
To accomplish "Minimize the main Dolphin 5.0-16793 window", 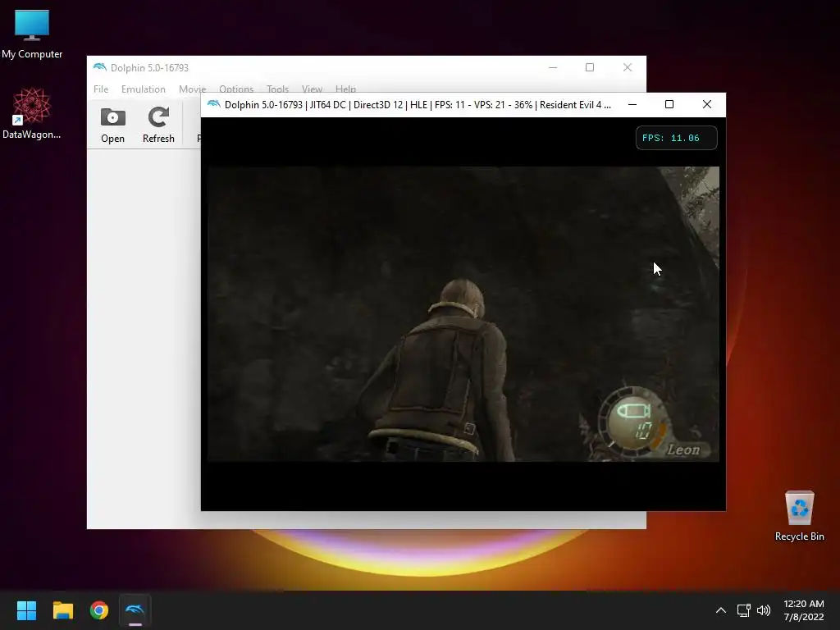I will tap(553, 67).
